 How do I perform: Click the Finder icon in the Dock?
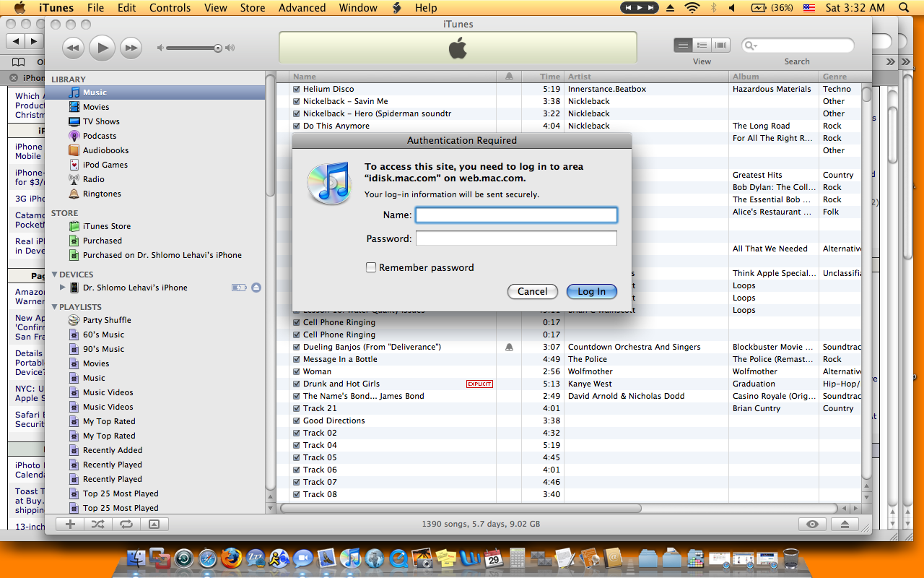(136, 558)
